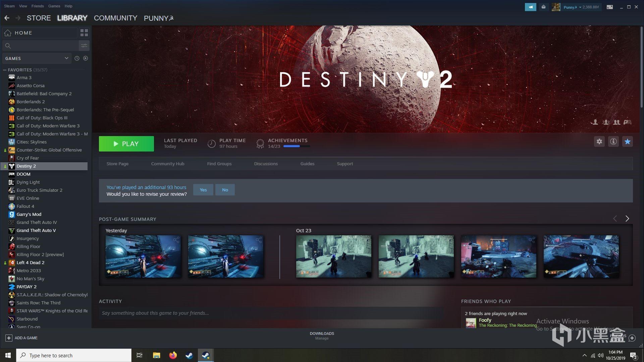Click the co-op players icon on banner

(x=616, y=122)
